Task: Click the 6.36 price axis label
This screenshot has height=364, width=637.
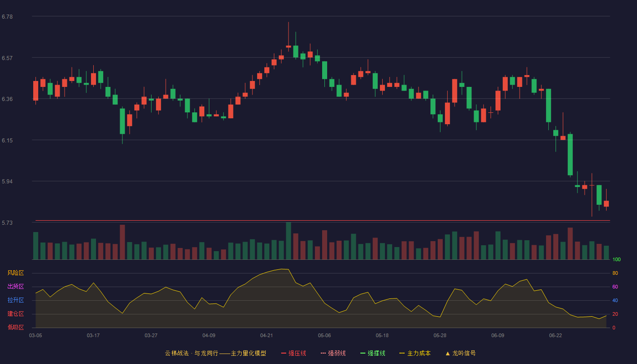Action: [7, 99]
